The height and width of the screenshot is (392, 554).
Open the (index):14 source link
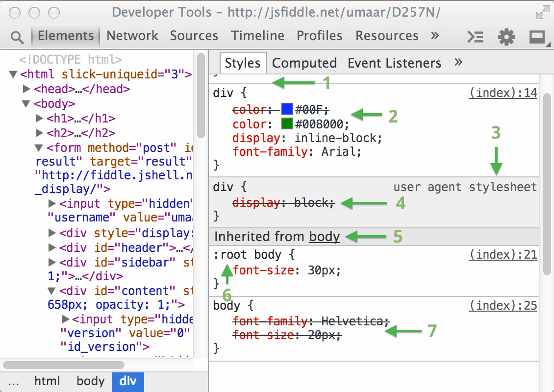point(503,93)
